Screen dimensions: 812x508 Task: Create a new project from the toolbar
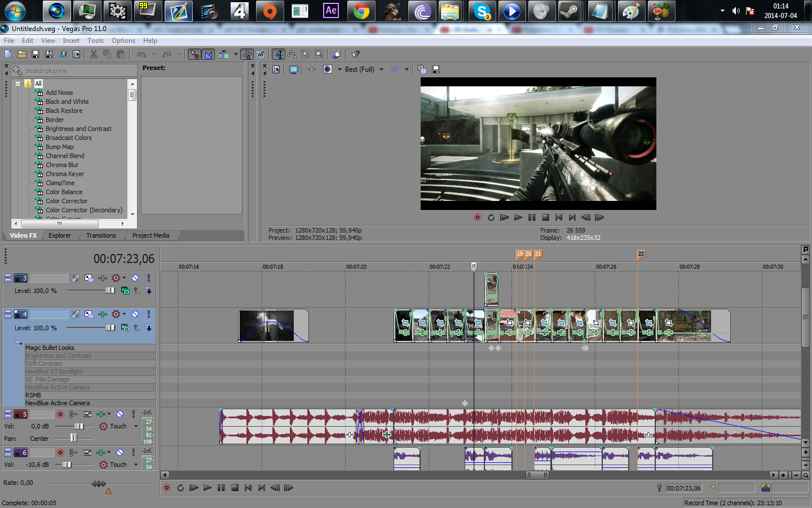pos(8,54)
